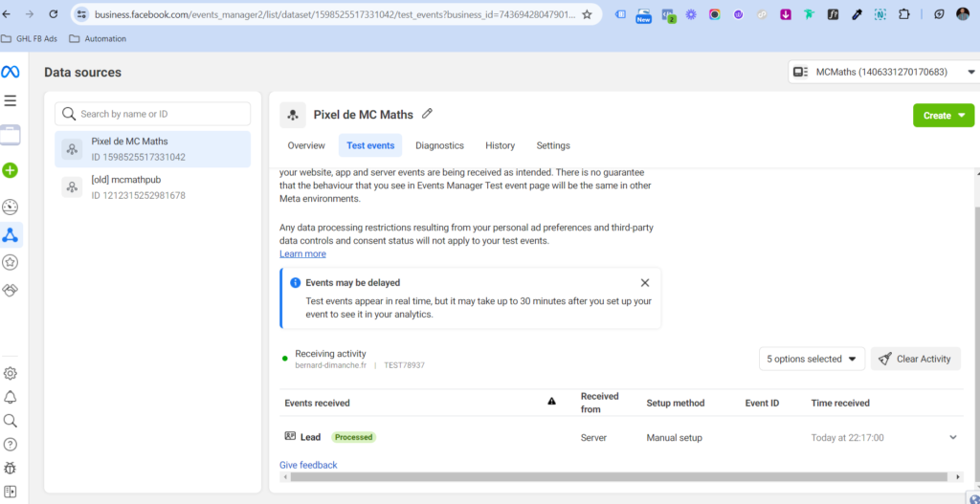The image size is (980, 504).
Task: Click the Events received column header
Action: point(317,403)
